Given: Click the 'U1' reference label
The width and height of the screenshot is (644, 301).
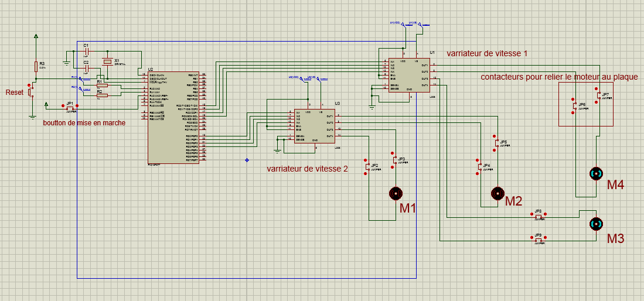Looking at the screenshot, I should point(432,53).
